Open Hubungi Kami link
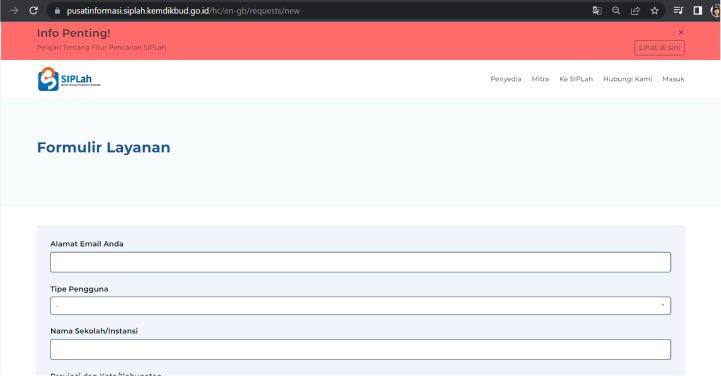Screen dimensions: 721x376 (628, 79)
